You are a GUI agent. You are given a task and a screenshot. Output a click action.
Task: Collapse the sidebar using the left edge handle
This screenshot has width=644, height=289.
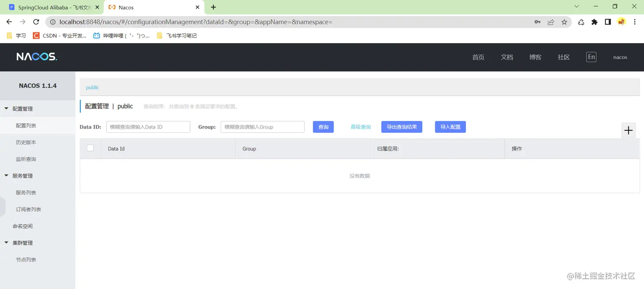2,207
